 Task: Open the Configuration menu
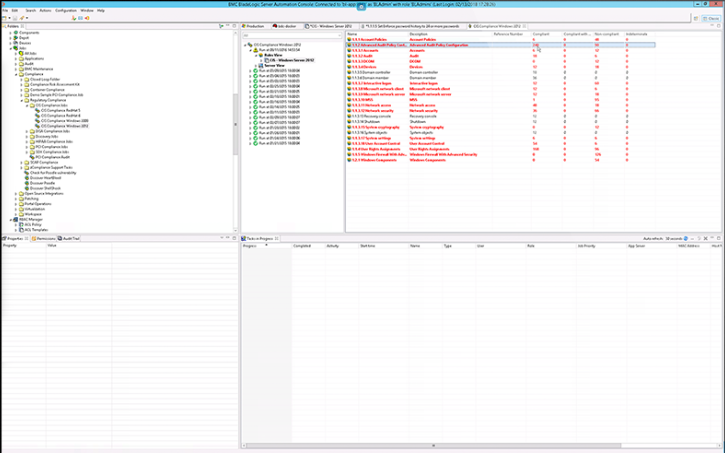(66, 10)
